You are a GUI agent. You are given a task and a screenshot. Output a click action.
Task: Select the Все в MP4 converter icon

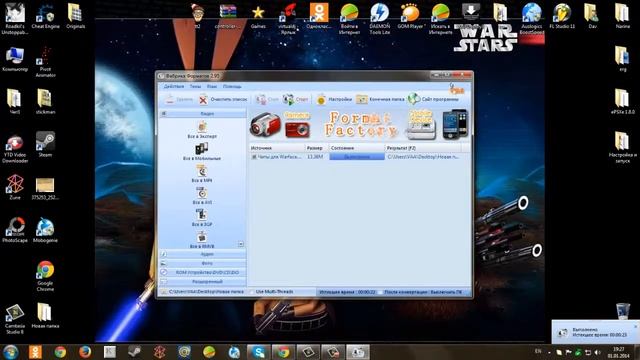(202, 174)
